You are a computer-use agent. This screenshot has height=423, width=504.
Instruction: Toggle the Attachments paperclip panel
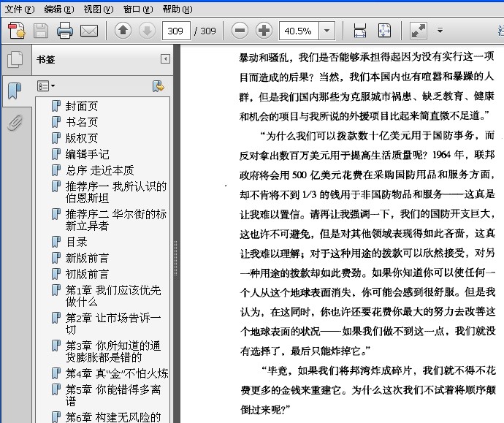tap(14, 122)
